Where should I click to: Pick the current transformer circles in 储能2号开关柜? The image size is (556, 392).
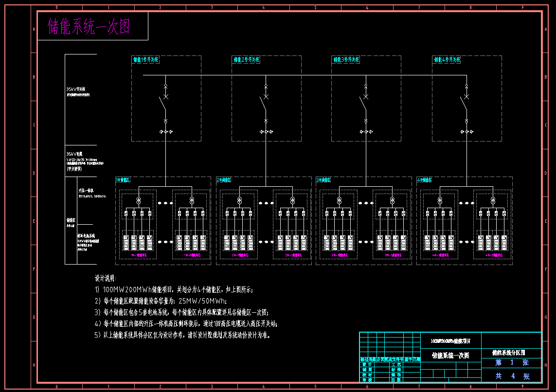click(266, 132)
